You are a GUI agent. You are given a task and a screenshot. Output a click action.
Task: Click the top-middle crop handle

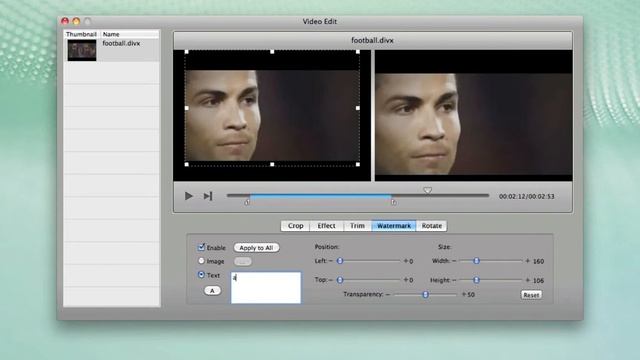(x=272, y=52)
